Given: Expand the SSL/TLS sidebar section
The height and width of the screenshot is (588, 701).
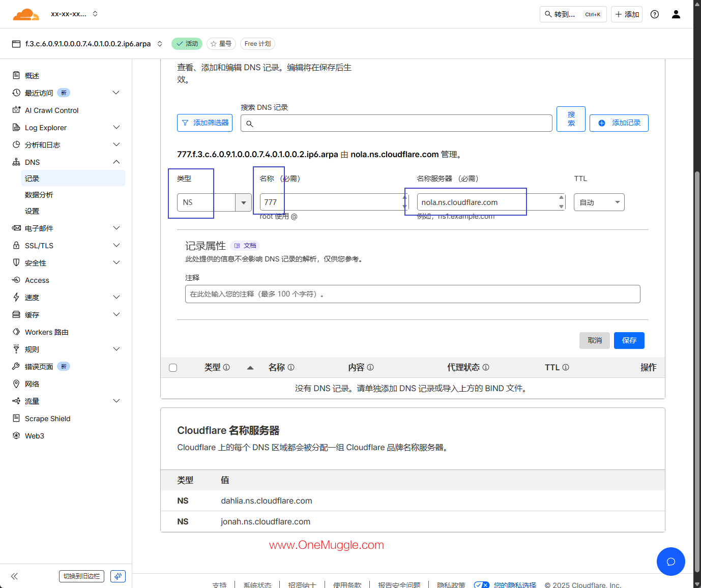Looking at the screenshot, I should pos(116,245).
